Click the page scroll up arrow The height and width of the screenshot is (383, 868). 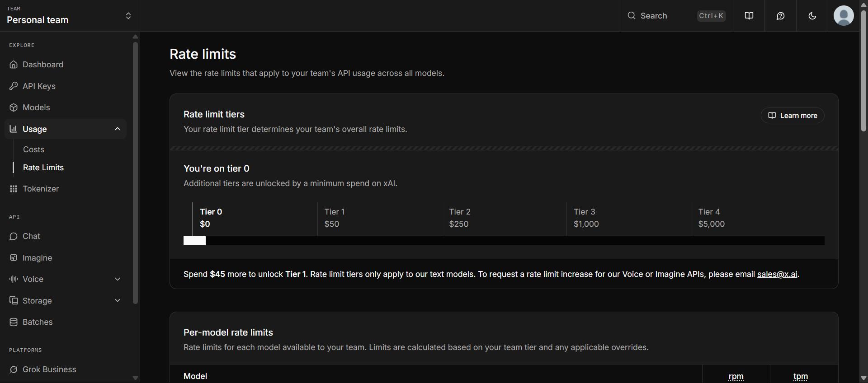click(x=863, y=5)
